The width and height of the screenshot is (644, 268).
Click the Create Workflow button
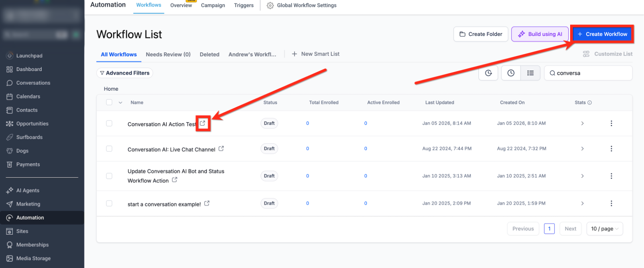coord(603,34)
